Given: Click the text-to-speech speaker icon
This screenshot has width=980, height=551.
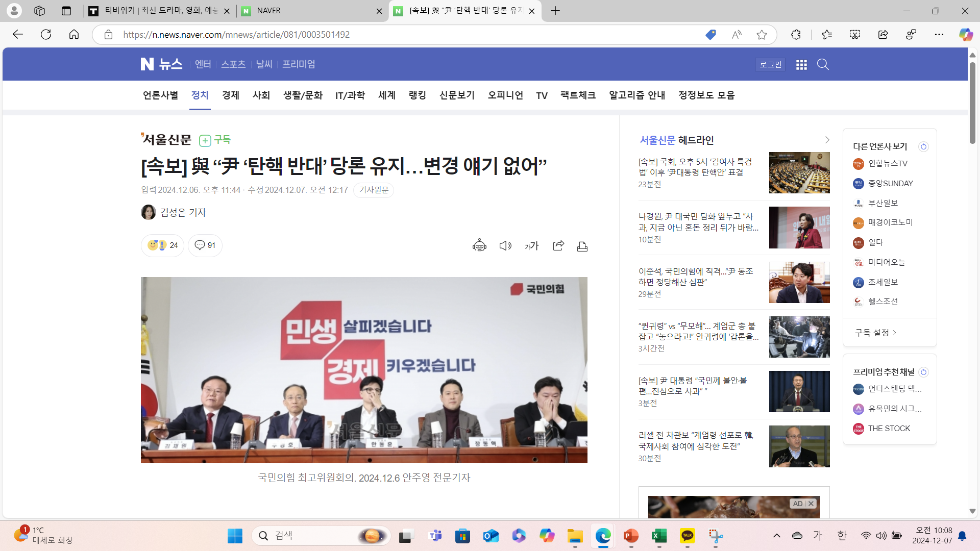Looking at the screenshot, I should (505, 245).
